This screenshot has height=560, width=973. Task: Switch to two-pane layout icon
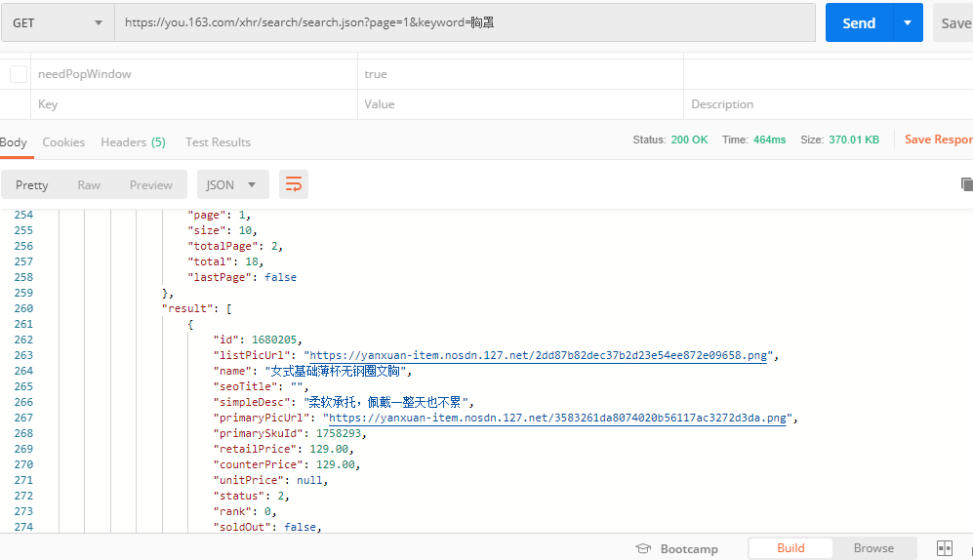[944, 548]
